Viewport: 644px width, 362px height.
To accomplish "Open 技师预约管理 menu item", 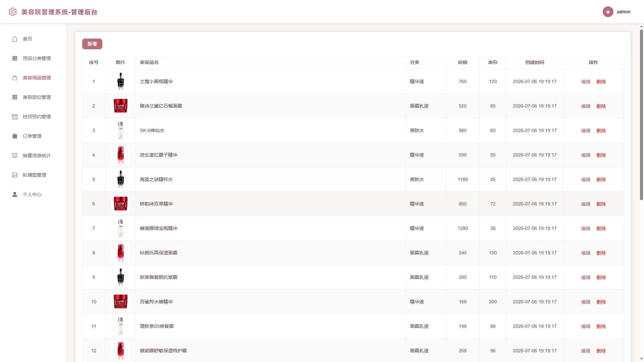I will coord(34,117).
